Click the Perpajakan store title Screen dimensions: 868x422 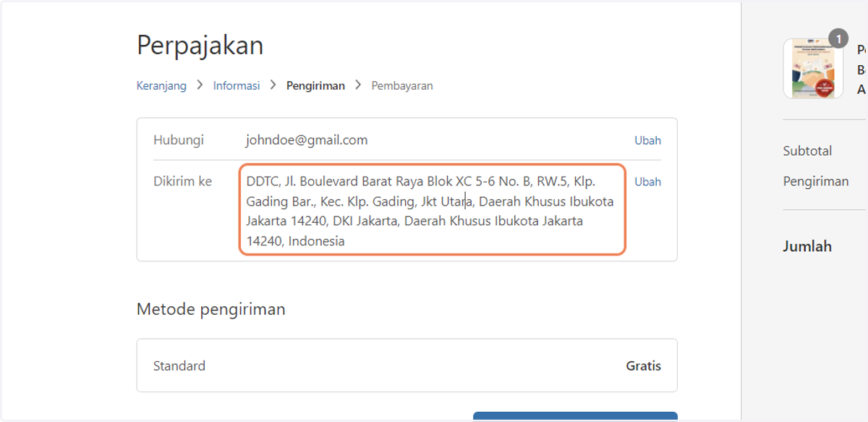pos(200,46)
